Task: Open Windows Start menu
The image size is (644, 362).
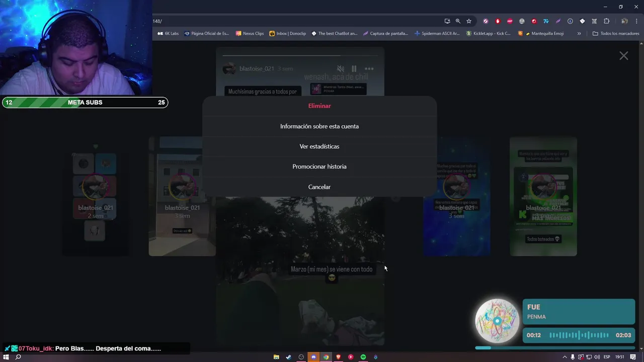Action: pyautogui.click(x=6, y=357)
